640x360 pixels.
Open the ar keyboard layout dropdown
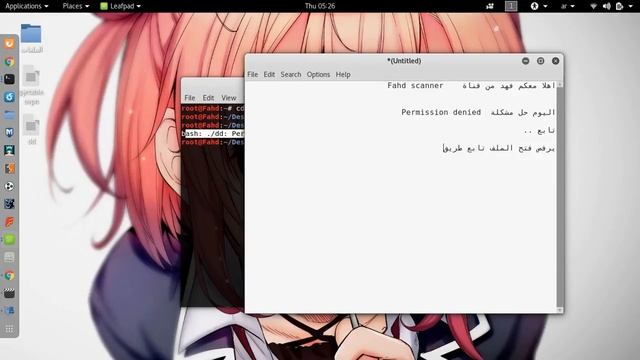point(567,6)
